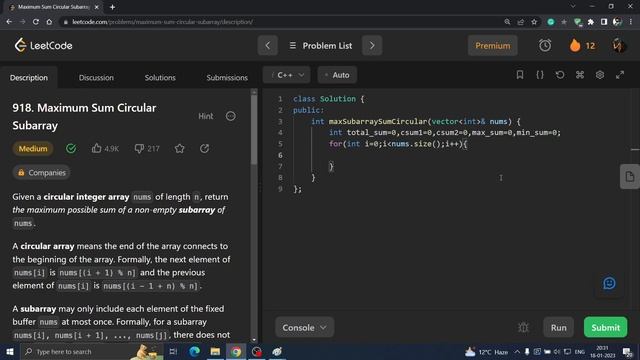This screenshot has height=360, width=640.
Task: Click the solved green checkmark icon
Action: 71,149
